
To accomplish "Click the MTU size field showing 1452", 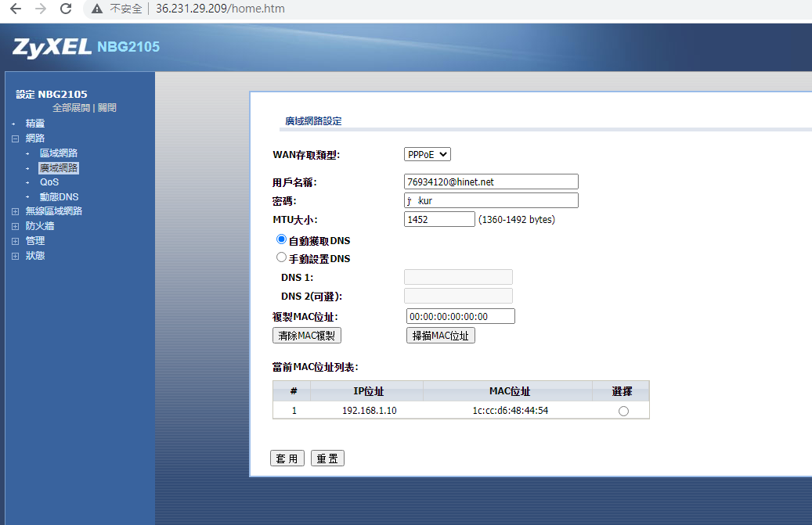I will point(439,219).
